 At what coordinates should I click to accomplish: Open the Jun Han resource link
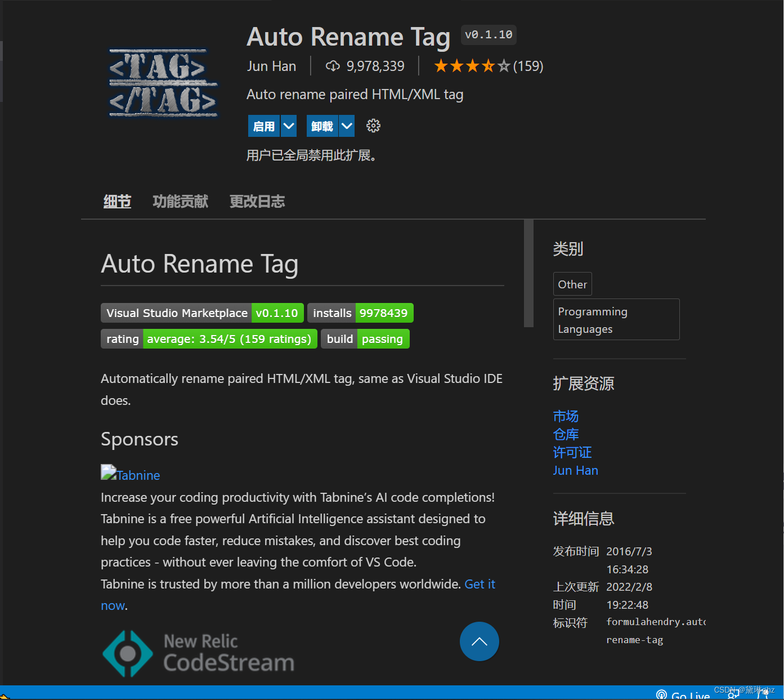click(x=575, y=470)
